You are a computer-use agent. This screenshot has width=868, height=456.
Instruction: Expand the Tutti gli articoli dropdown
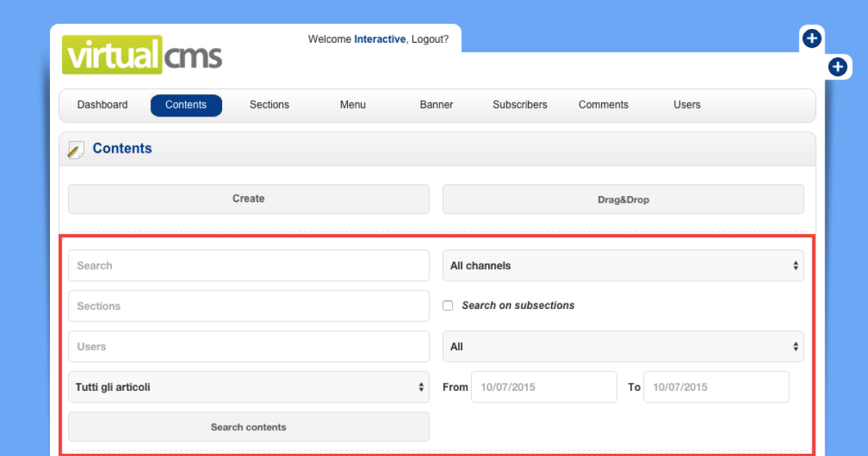pyautogui.click(x=248, y=387)
